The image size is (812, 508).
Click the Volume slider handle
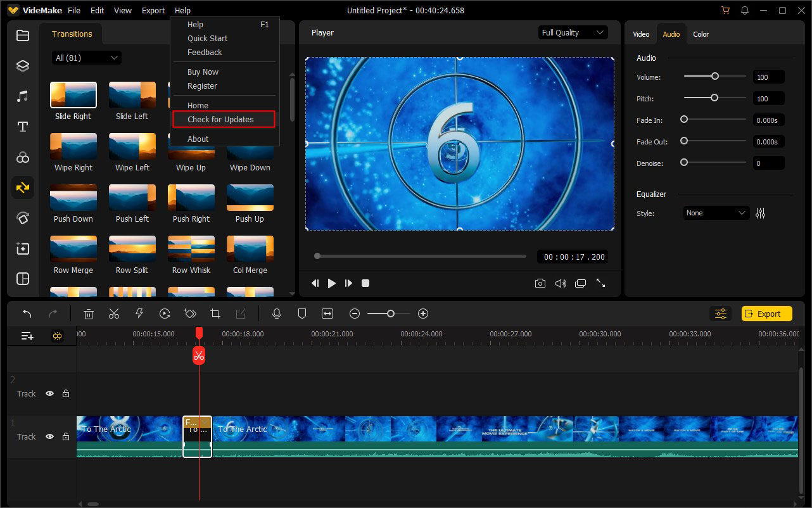click(x=715, y=77)
